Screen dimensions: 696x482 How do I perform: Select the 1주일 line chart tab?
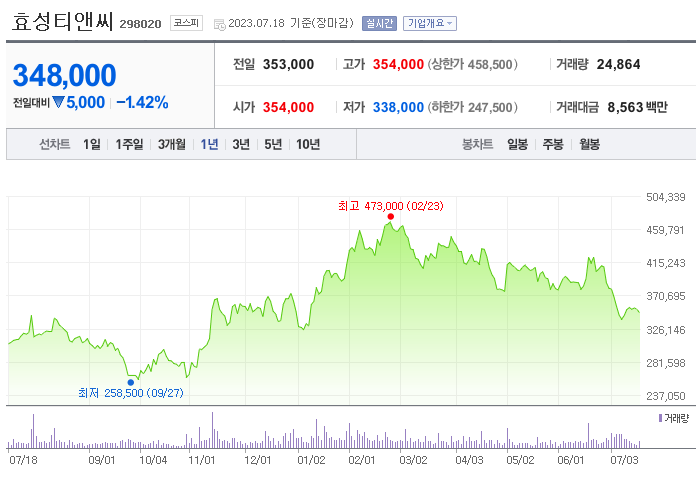(x=129, y=144)
